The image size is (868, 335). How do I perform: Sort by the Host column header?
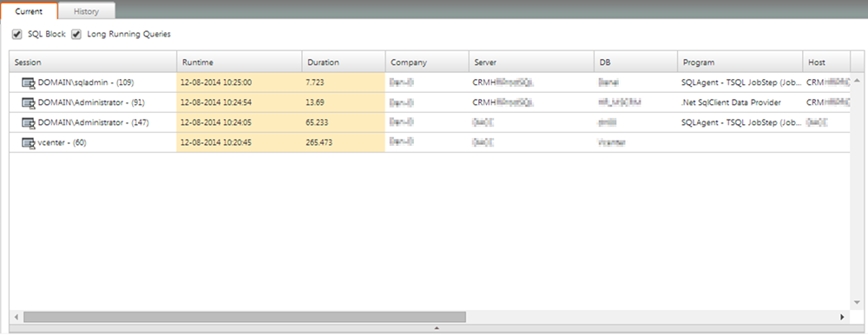tap(826, 62)
